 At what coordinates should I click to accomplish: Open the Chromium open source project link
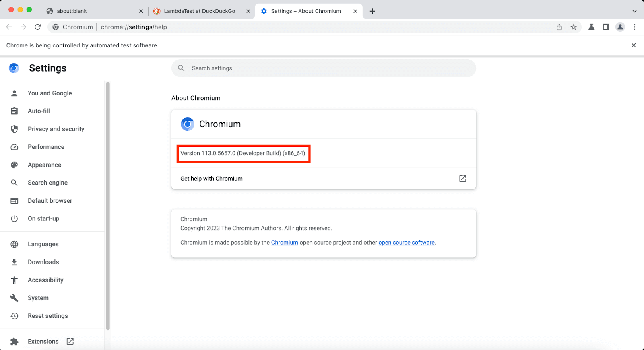tap(285, 243)
